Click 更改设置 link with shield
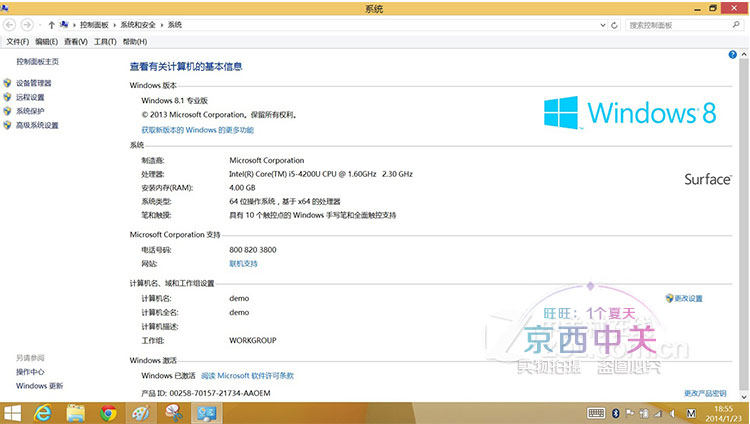750x424 pixels. point(684,299)
